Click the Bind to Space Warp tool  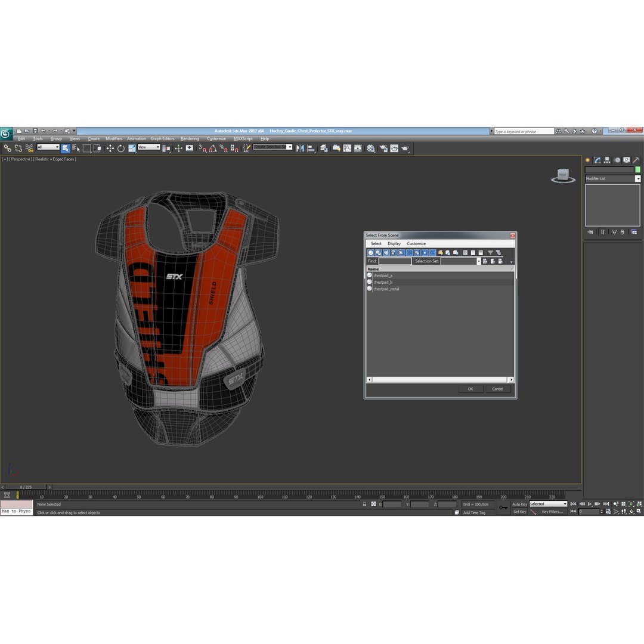tap(29, 148)
